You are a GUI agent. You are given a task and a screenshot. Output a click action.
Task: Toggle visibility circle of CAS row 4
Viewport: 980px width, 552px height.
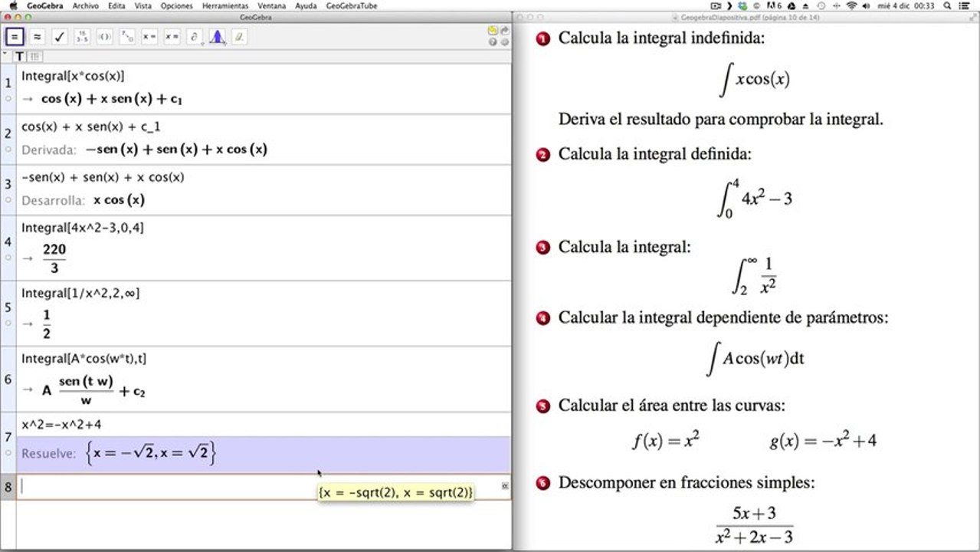click(x=8, y=258)
